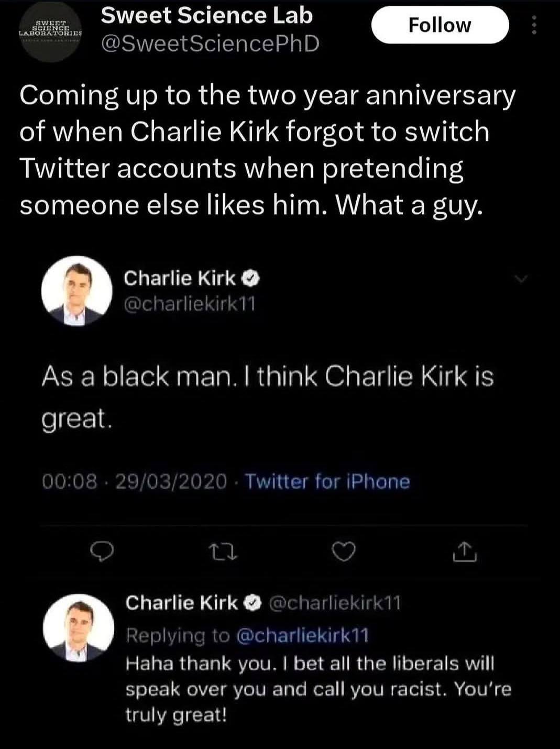560x749 pixels.
Task: Open Sweet Science Lab profile avatar
Action: (50, 30)
